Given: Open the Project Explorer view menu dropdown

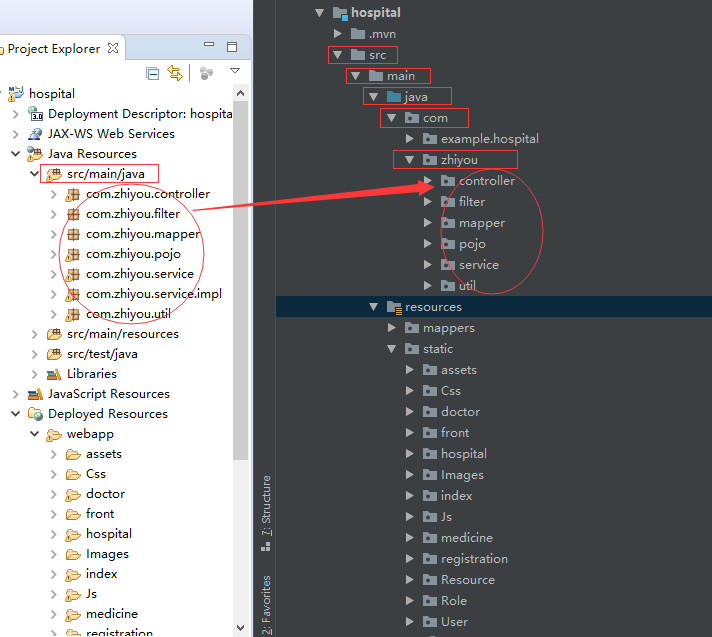Looking at the screenshot, I should (235, 71).
